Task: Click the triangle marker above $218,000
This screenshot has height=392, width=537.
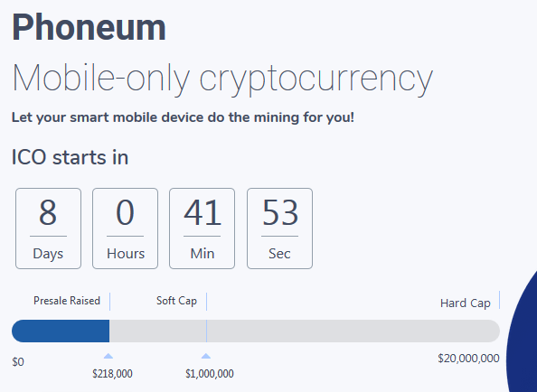Action: (x=108, y=356)
